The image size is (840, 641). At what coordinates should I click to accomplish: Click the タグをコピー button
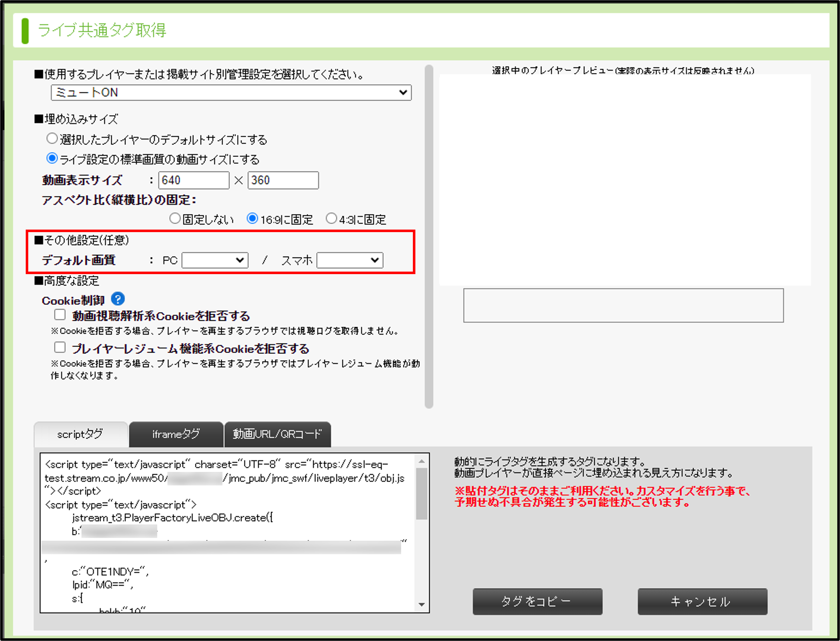[538, 601]
